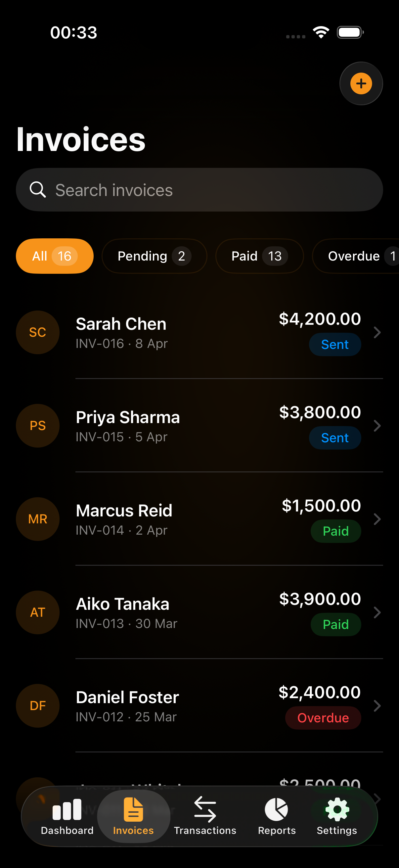This screenshot has width=399, height=868.
Task: Open the Settings gear icon
Action: point(337,809)
